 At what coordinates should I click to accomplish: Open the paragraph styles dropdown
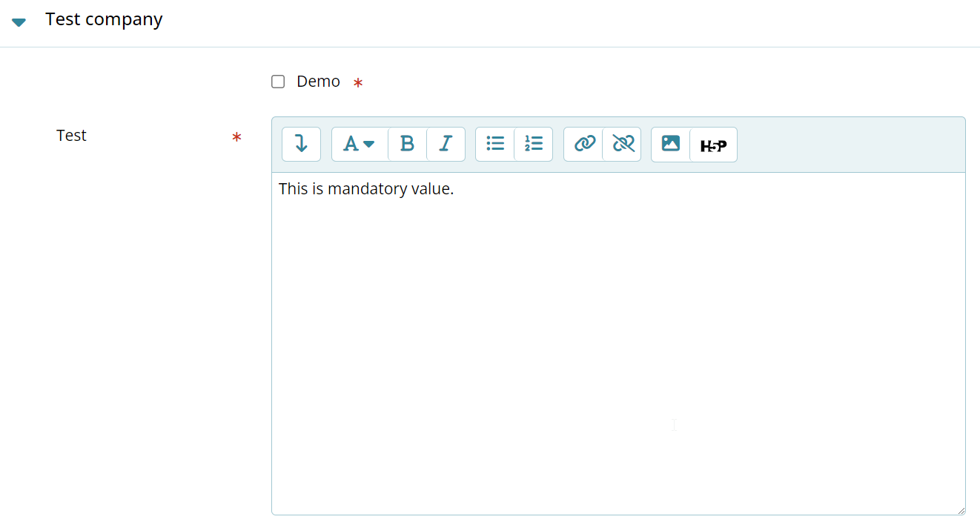[x=359, y=144]
